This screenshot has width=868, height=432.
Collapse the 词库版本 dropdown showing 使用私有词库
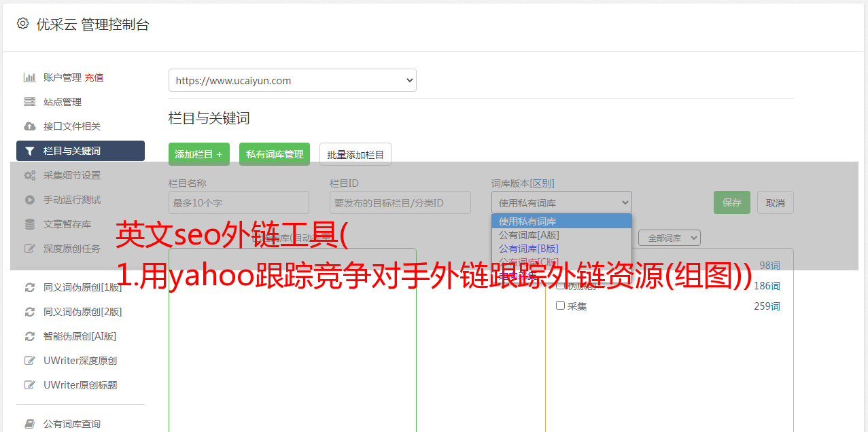(x=561, y=202)
